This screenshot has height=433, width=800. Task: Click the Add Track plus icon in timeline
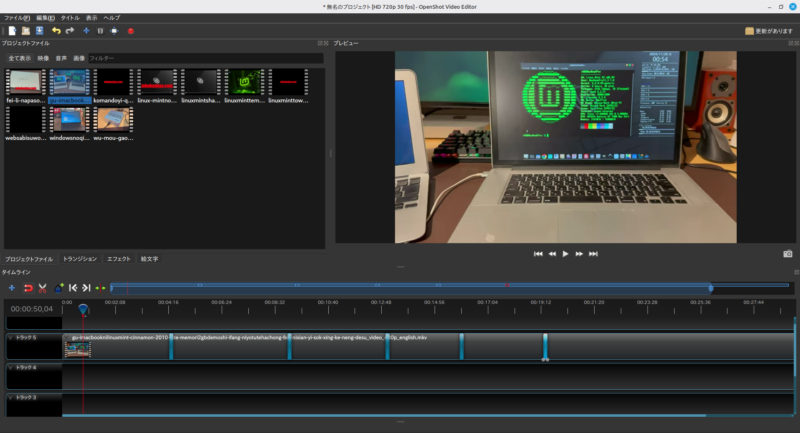pos(12,288)
